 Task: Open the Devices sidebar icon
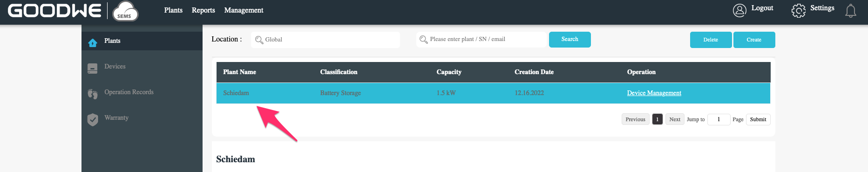[93, 69]
